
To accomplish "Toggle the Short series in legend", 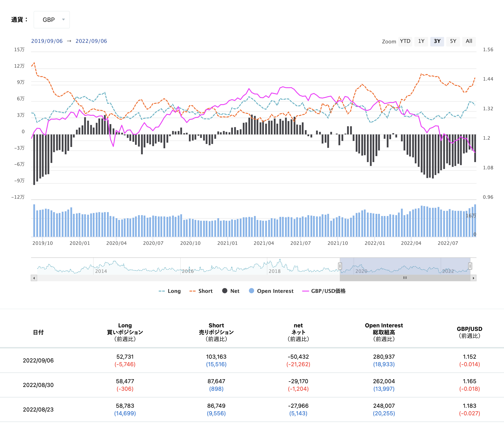I will click(x=201, y=291).
